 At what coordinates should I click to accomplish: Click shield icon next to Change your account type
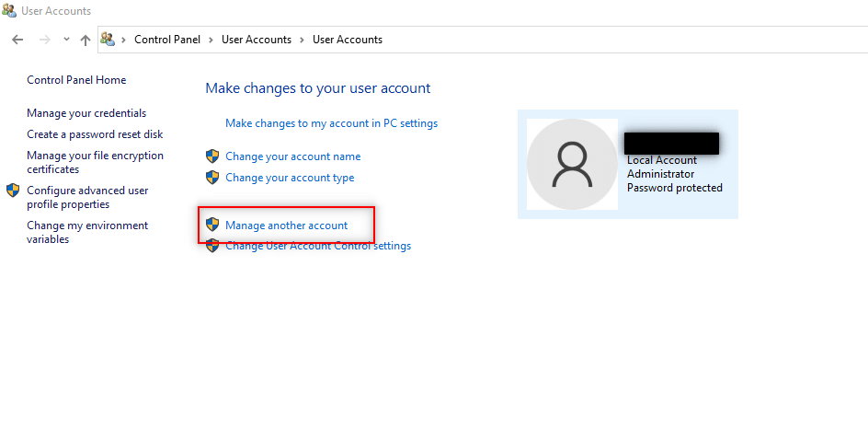pos(212,178)
